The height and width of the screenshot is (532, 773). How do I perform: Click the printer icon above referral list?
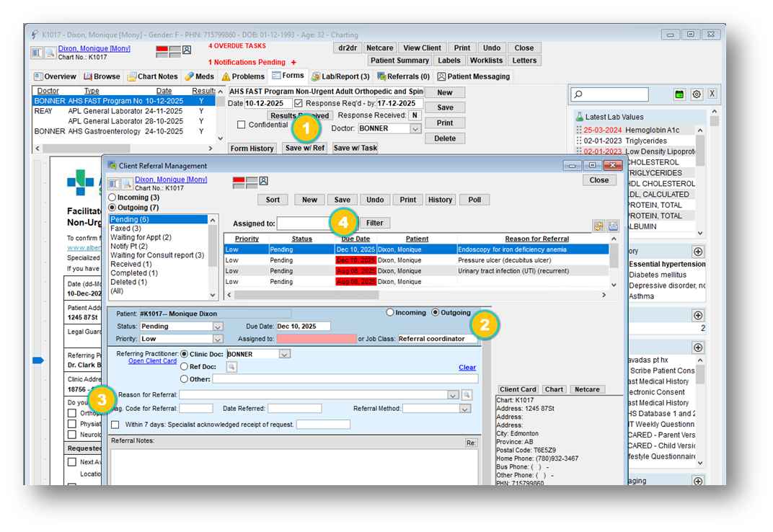tap(612, 226)
